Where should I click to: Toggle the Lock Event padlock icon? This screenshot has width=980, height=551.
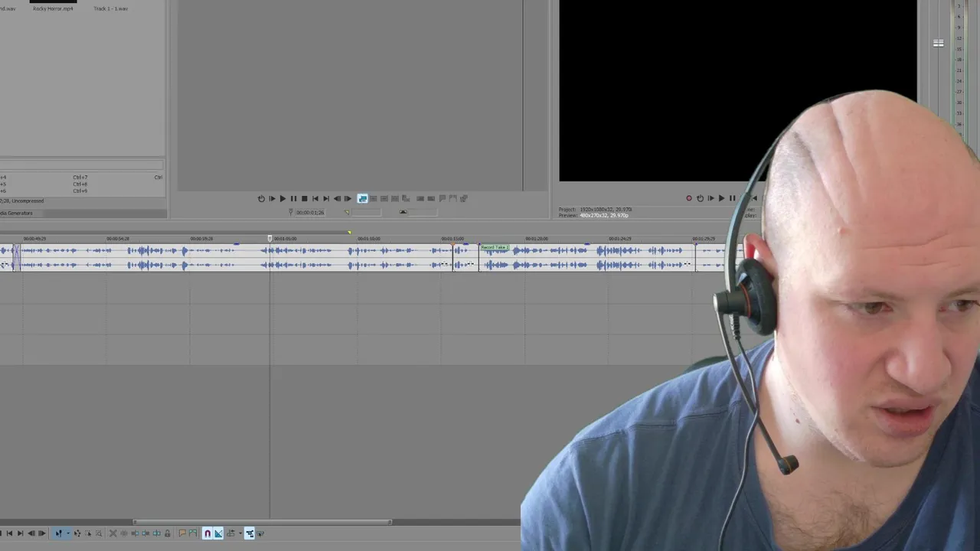(x=167, y=533)
